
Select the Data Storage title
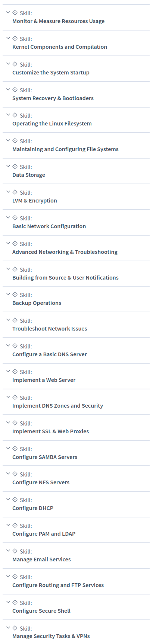pyautogui.click(x=29, y=175)
